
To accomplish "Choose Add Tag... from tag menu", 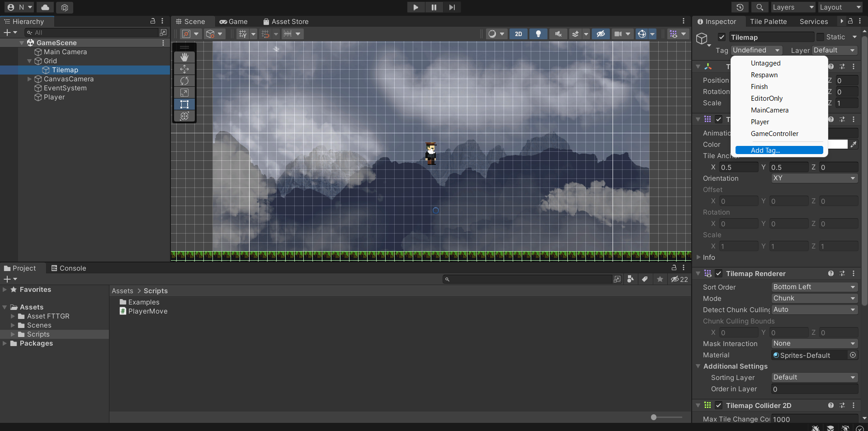I will [779, 150].
